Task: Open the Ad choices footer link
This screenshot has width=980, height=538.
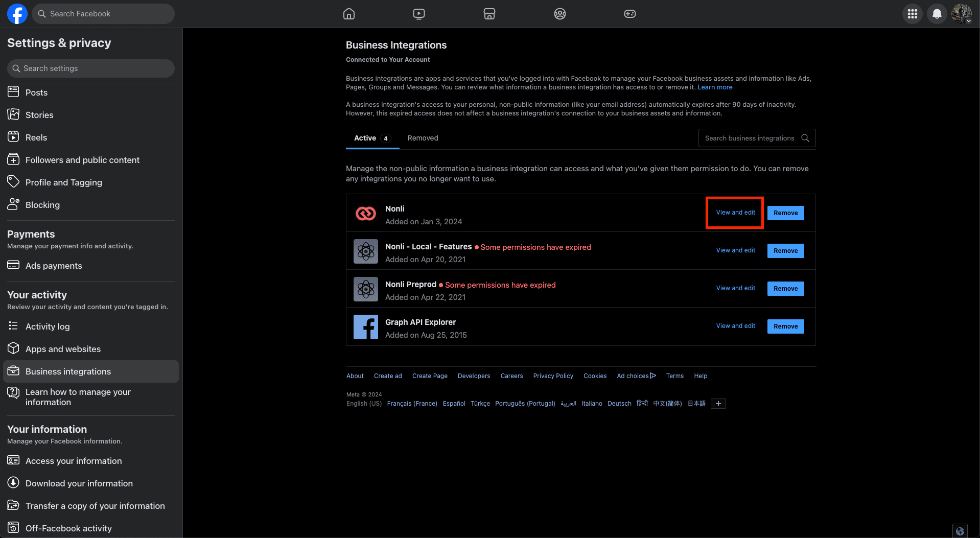Action: click(636, 376)
